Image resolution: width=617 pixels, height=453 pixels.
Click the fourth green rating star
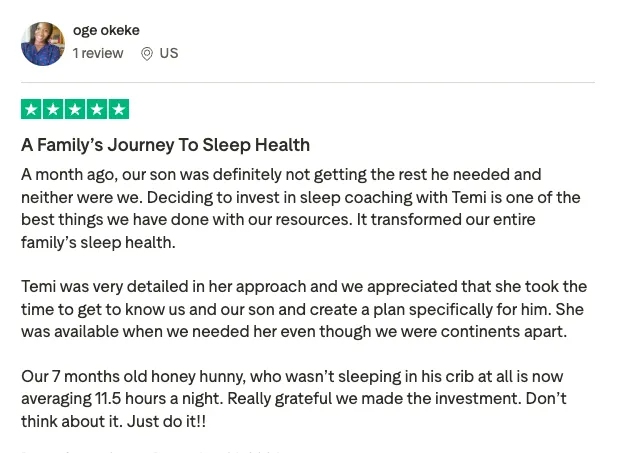[97, 109]
